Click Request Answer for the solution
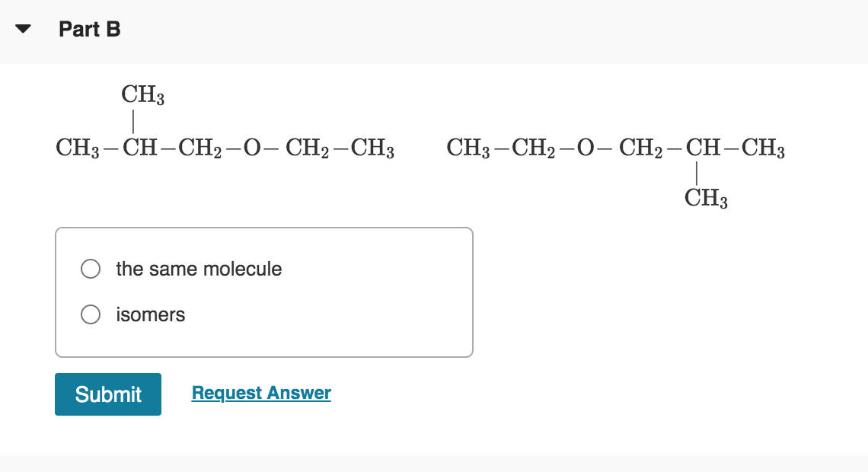 tap(261, 393)
